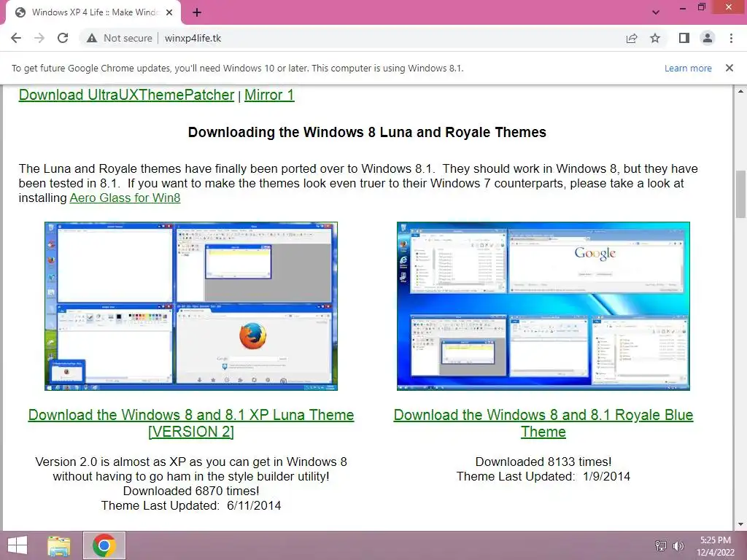This screenshot has width=747, height=560.
Task: Click the Luna and Royale Themes heading
Action: 367,132
